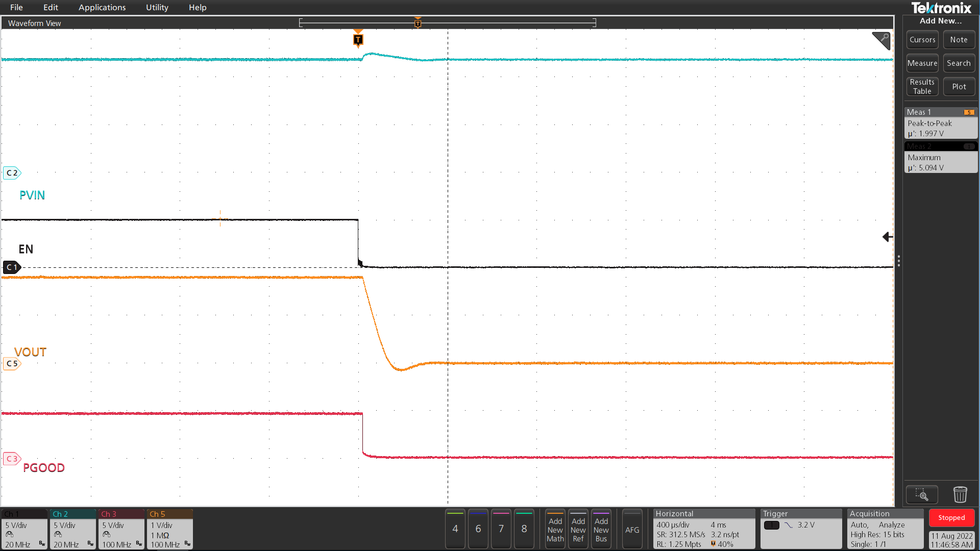Select the Add New Bus badge
Viewport: 980px width, 551px height.
[601, 529]
